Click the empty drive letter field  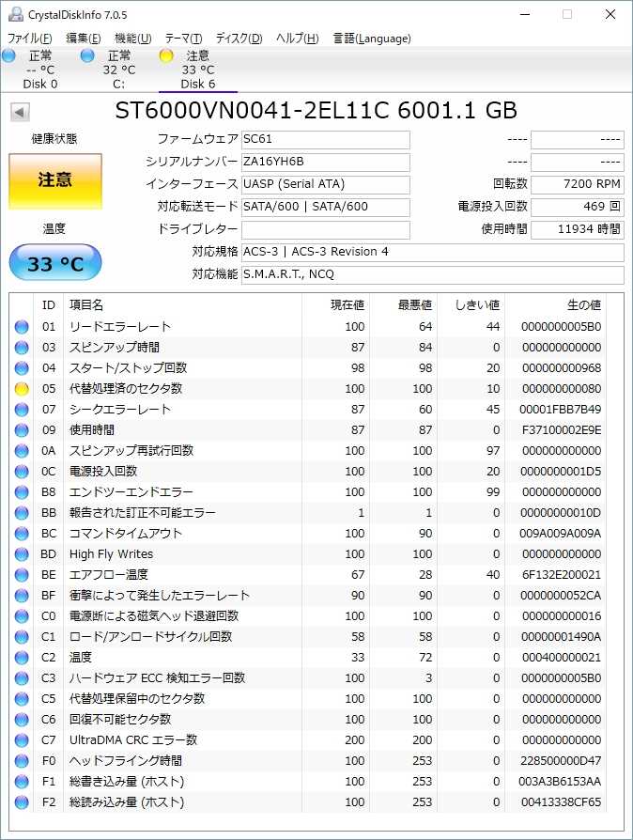click(x=326, y=230)
